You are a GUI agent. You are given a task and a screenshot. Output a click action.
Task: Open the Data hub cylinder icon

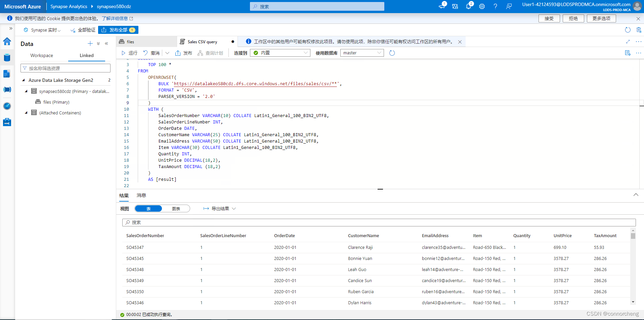click(x=7, y=58)
